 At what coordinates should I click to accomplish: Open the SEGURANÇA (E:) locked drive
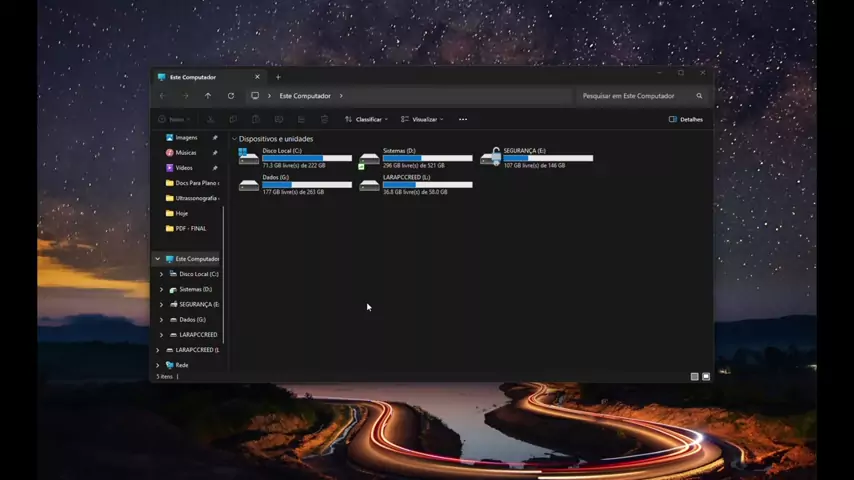(x=490, y=158)
